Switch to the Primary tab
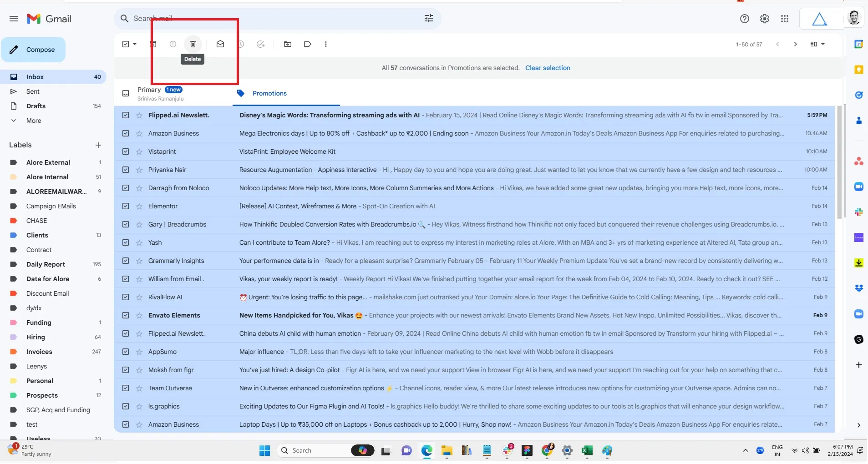Viewport: 868px width, 464px height. click(173, 93)
